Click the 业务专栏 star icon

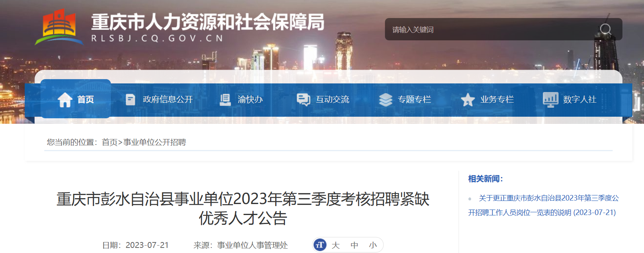tap(468, 99)
